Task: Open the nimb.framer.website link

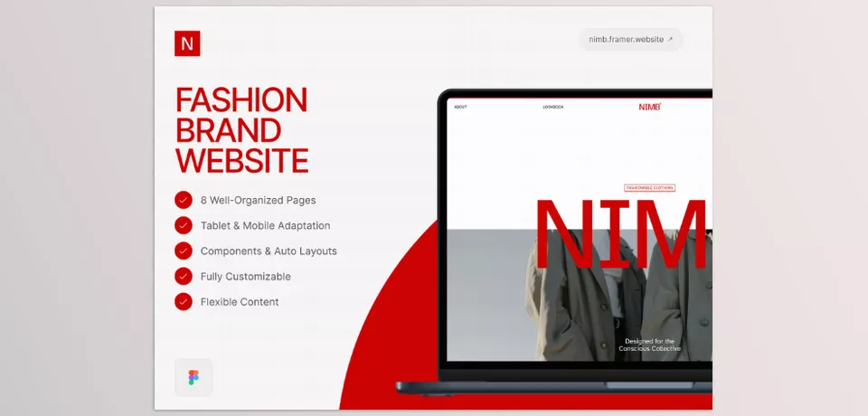Action: 630,39
